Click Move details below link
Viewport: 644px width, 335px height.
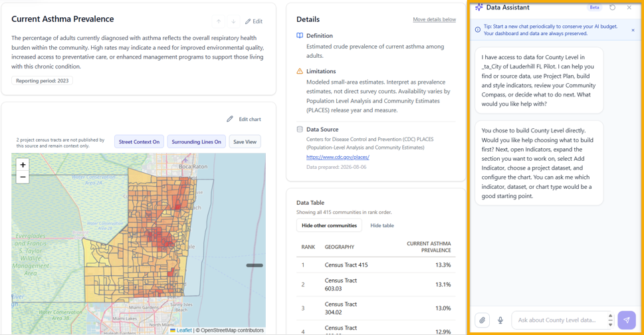coord(434,19)
